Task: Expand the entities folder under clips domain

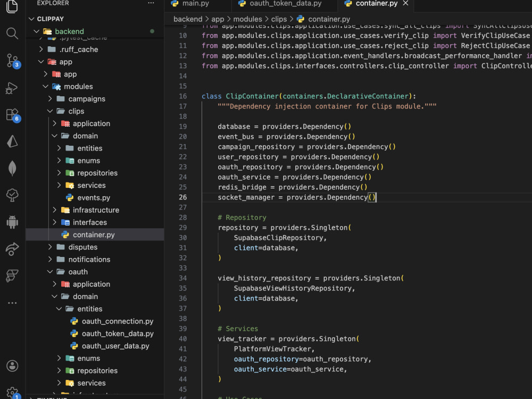Action: pos(59,148)
